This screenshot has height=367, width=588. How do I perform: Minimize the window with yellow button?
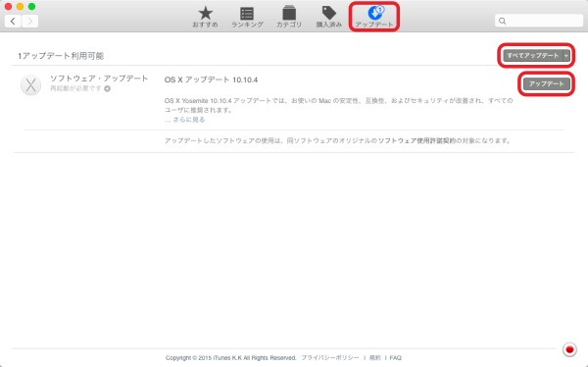pyautogui.click(x=21, y=7)
